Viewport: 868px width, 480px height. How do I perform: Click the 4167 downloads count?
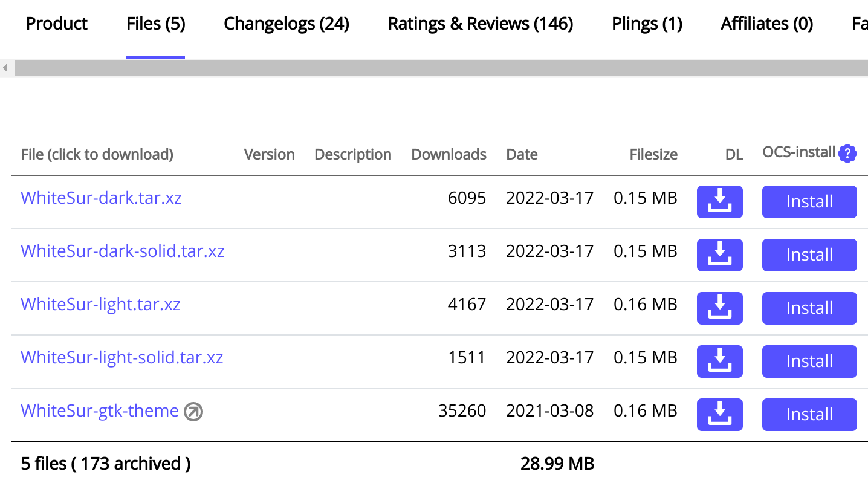click(x=467, y=304)
